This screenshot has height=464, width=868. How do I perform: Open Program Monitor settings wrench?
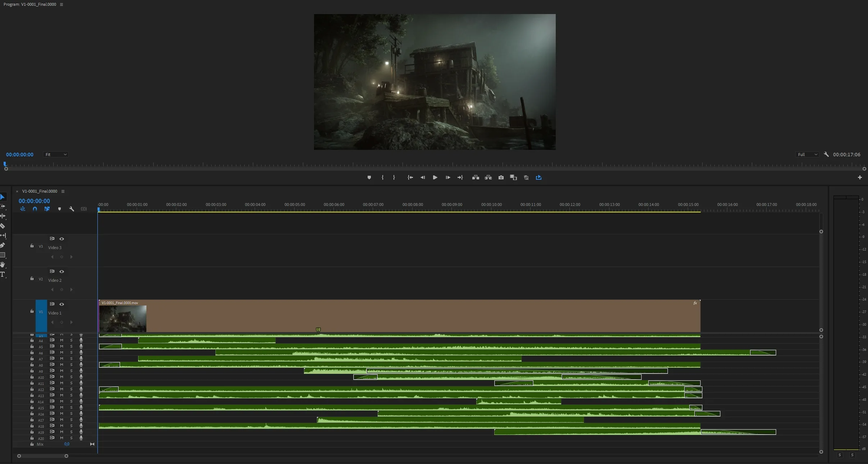(x=826, y=155)
